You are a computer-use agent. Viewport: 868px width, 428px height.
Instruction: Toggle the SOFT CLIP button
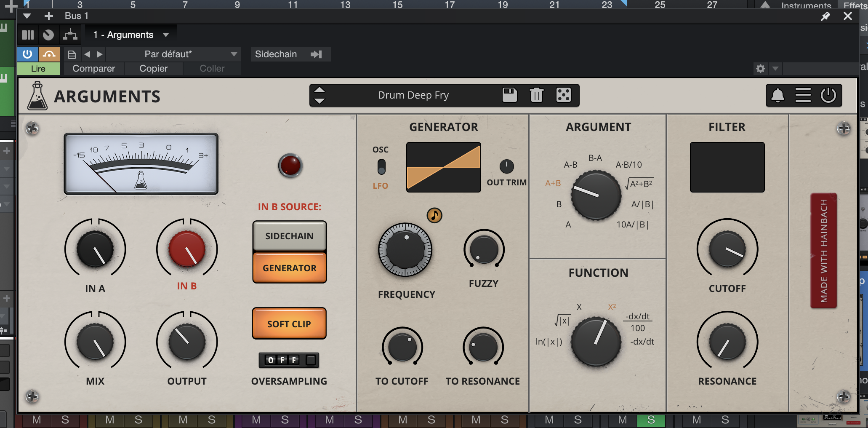[289, 324]
